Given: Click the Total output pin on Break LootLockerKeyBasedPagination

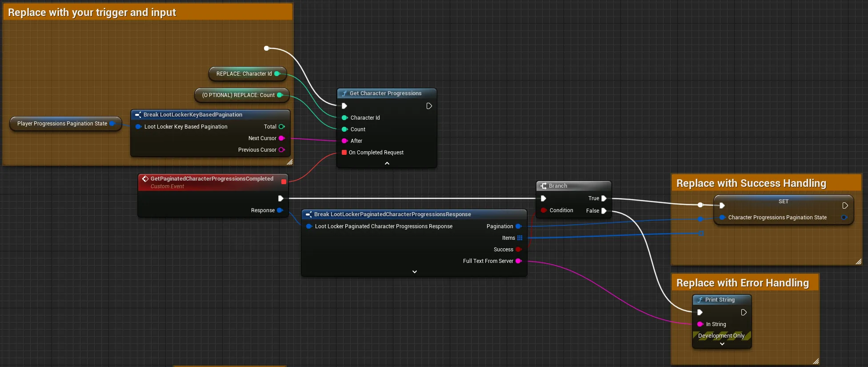Looking at the screenshot, I should click(x=281, y=127).
